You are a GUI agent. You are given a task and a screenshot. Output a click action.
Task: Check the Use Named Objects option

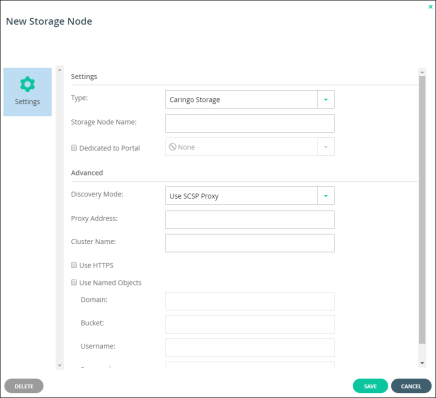click(x=74, y=282)
